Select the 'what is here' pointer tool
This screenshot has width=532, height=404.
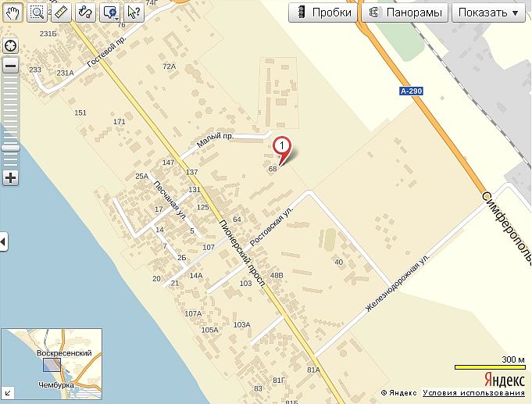134,13
